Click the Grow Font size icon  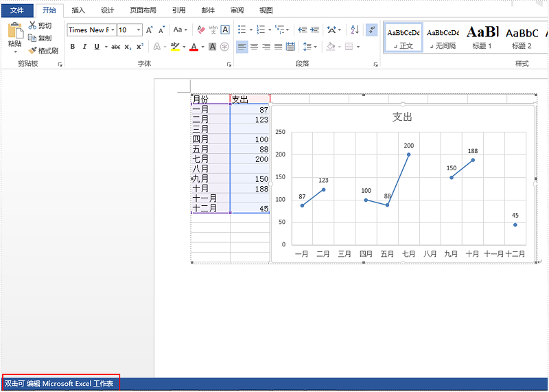pyautogui.click(x=150, y=30)
